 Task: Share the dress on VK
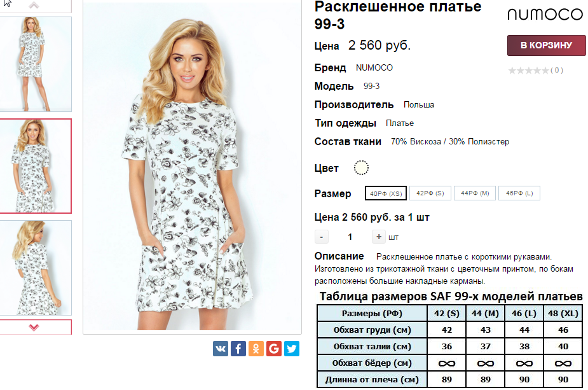pos(221,349)
